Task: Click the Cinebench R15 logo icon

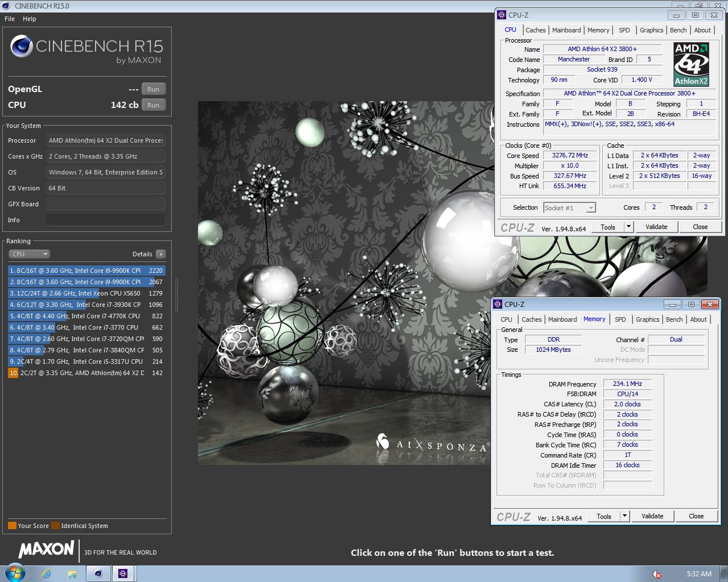Action: pos(21,46)
